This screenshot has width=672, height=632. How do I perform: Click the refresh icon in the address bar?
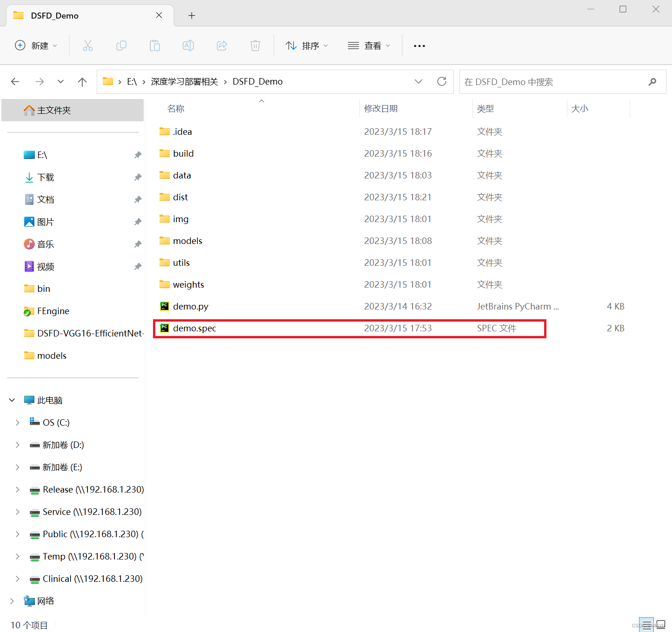441,81
